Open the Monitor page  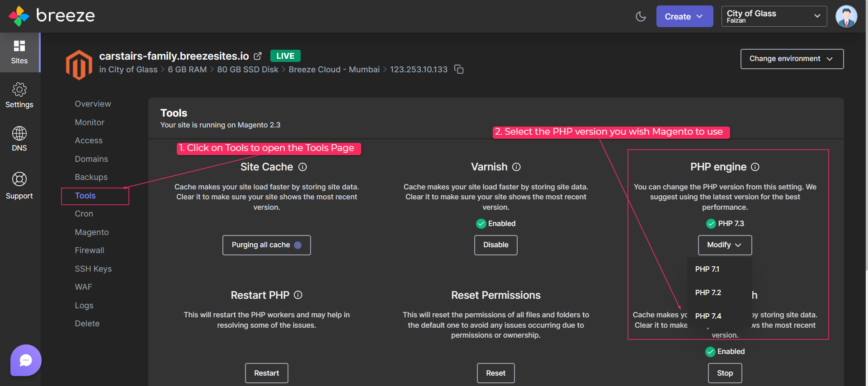(x=90, y=122)
